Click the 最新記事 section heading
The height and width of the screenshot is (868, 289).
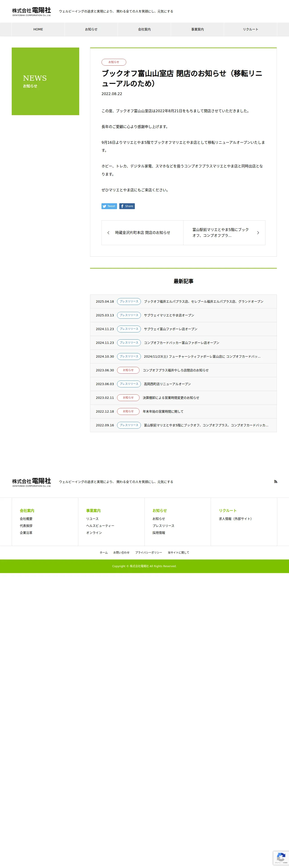coord(183,281)
